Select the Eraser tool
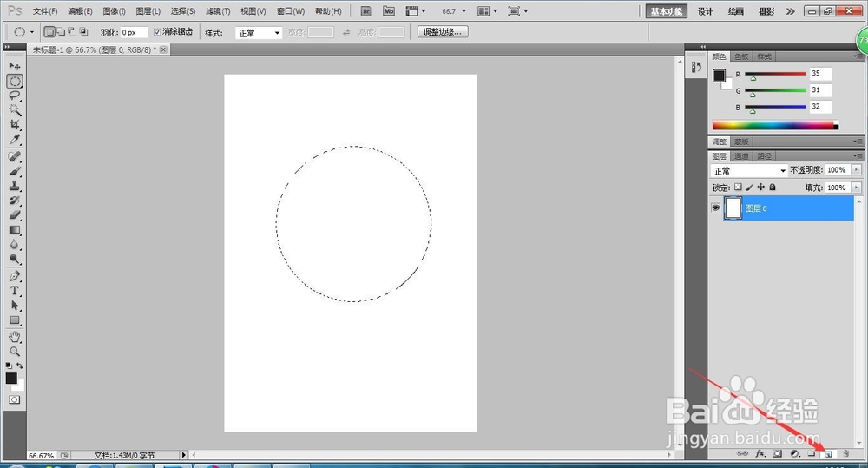 pos(15,214)
